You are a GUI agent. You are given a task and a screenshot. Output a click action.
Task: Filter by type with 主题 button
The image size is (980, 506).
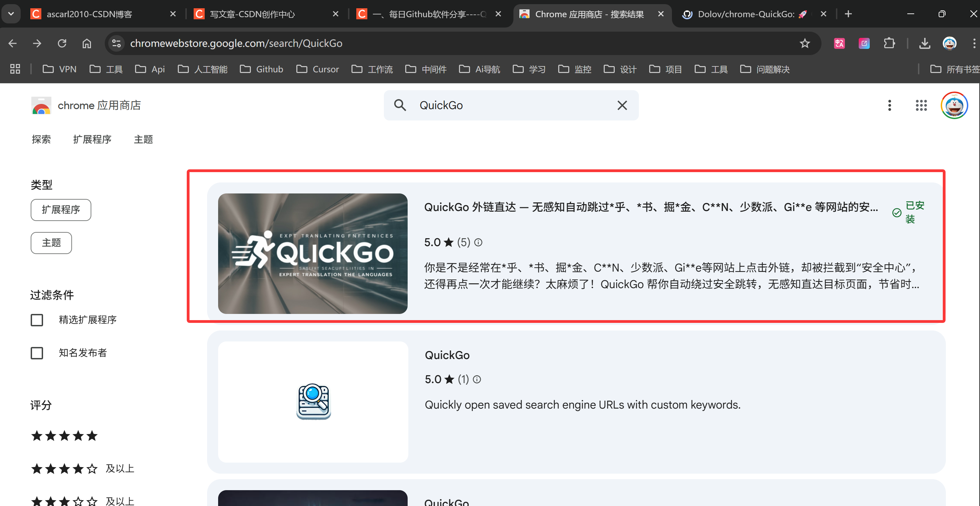pos(51,243)
